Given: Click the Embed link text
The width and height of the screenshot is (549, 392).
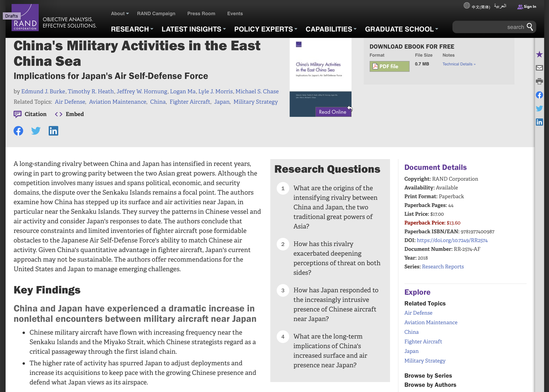Looking at the screenshot, I should [x=75, y=114].
